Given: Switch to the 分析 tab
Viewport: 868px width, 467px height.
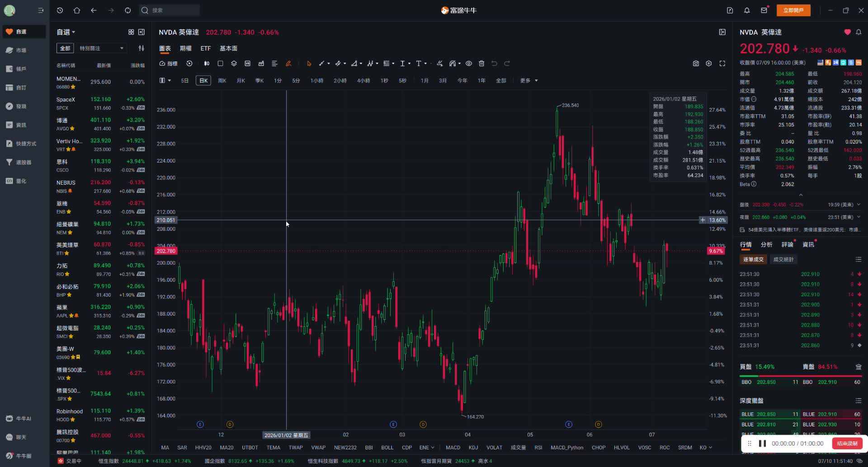Looking at the screenshot, I should click(x=766, y=244).
